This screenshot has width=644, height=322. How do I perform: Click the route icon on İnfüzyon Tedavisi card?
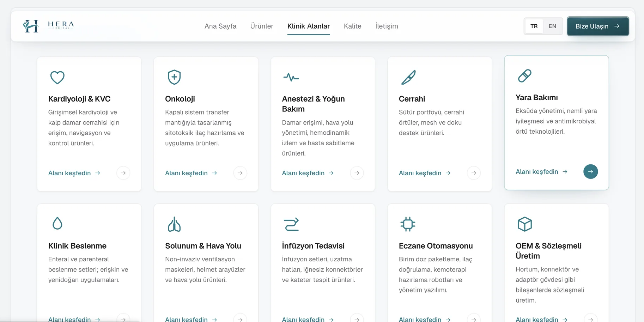(291, 224)
